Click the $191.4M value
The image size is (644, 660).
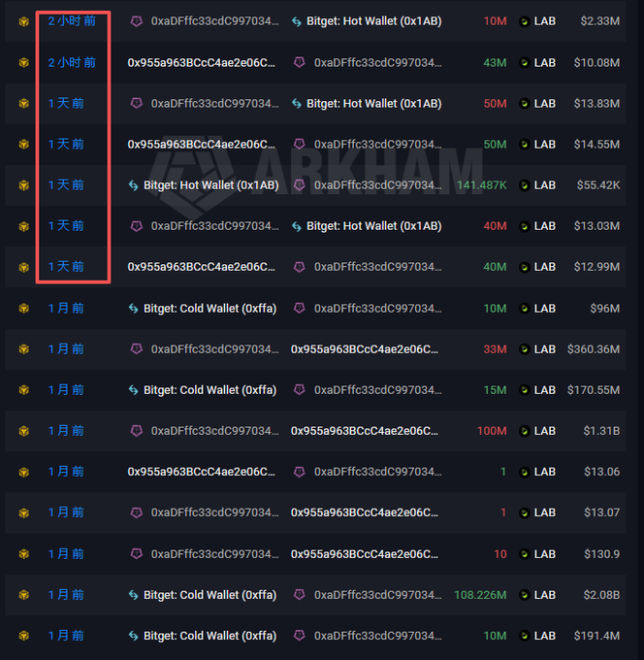pyautogui.click(x=596, y=636)
